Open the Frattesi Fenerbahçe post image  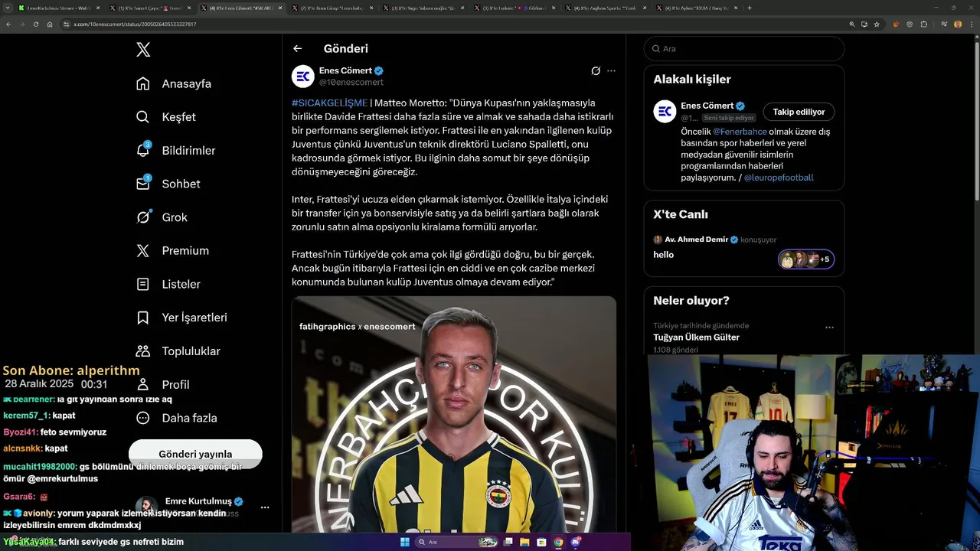click(454, 414)
